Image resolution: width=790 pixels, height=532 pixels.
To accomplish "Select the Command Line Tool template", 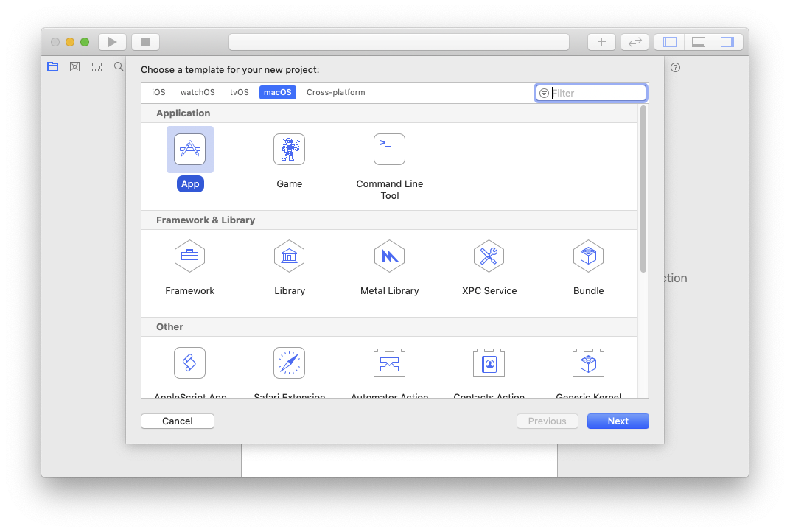I will 389,149.
